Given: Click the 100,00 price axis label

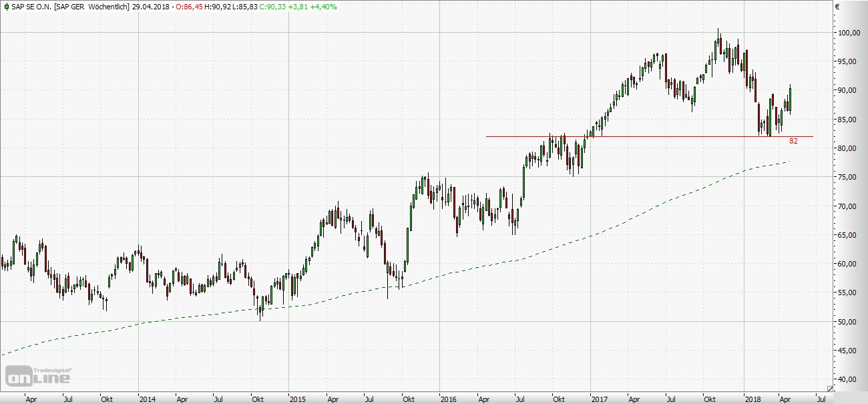Looking at the screenshot, I should click(x=850, y=33).
